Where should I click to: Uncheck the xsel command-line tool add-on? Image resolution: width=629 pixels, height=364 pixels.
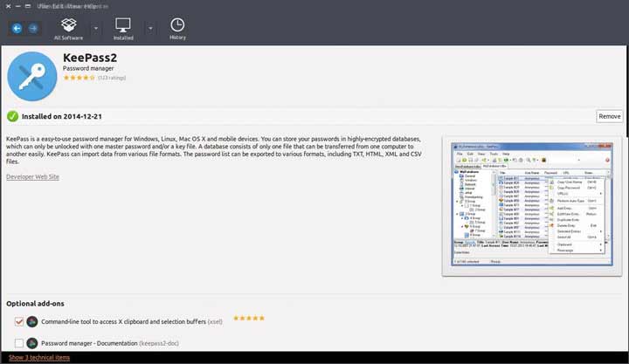coord(19,321)
